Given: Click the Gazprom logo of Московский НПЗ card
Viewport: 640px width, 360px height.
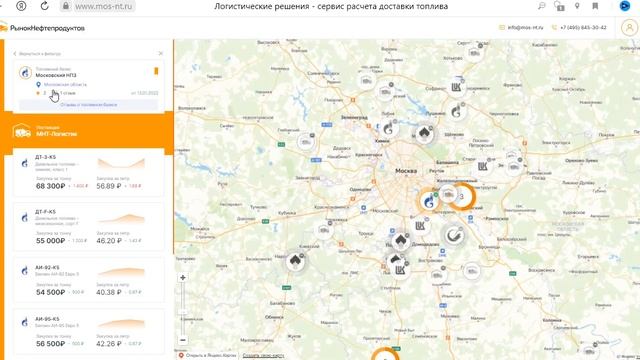Looking at the screenshot, I should pos(25,73).
